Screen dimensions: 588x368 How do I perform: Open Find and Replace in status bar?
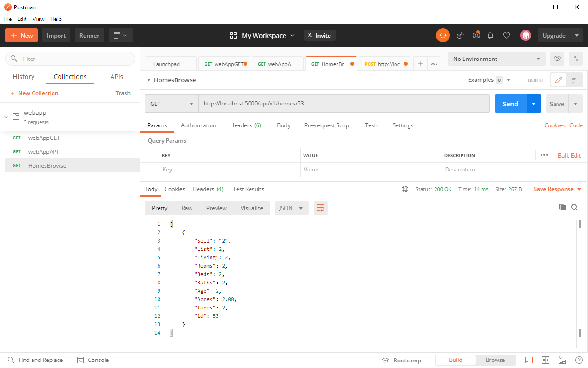(35, 360)
